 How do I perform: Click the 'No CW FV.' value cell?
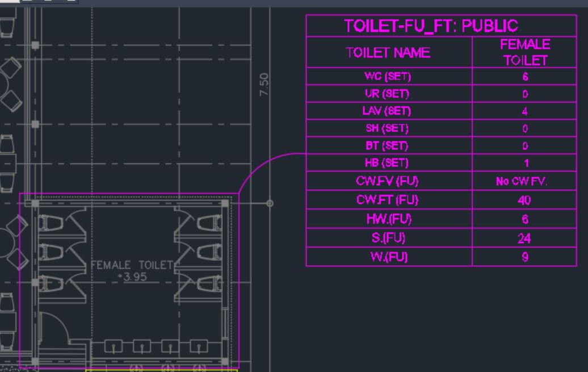(x=525, y=182)
